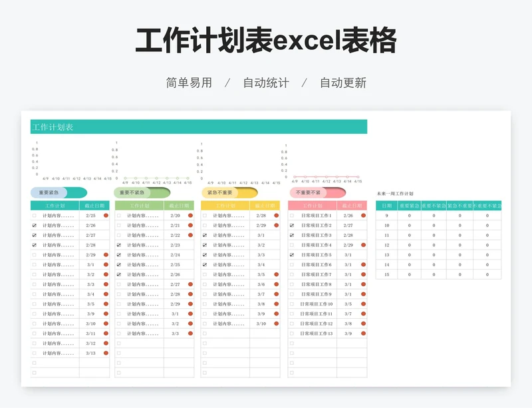Click the 不重要不紧急 column header in weekly table
532x408 pixels.
(487, 206)
